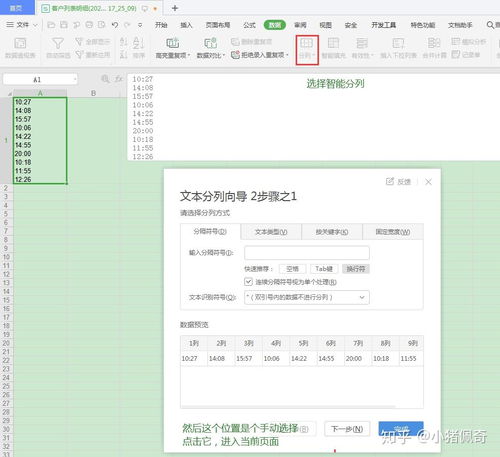500x457 pixels.
Task: Select the column A header
Action: [x=40, y=93]
